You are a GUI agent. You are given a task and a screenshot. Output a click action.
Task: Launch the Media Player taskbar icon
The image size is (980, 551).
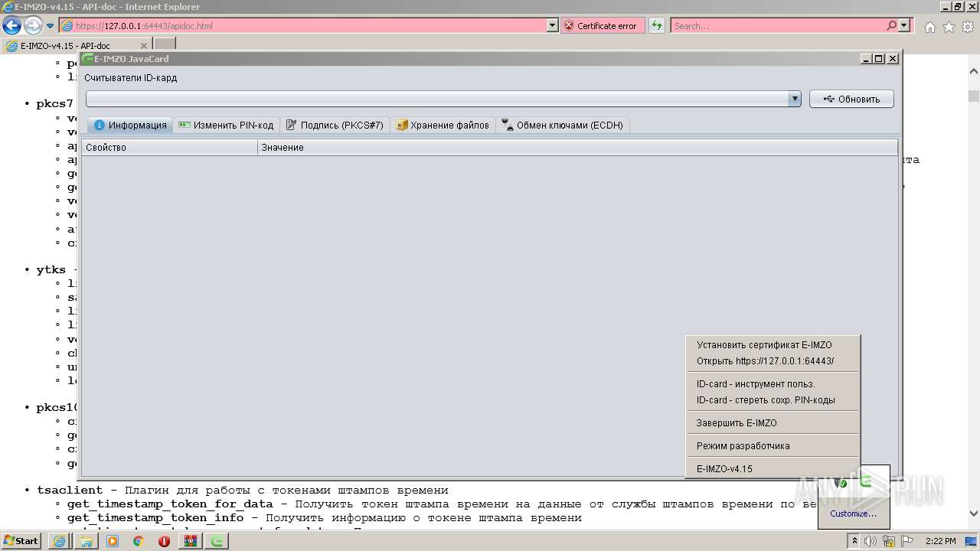click(x=113, y=541)
